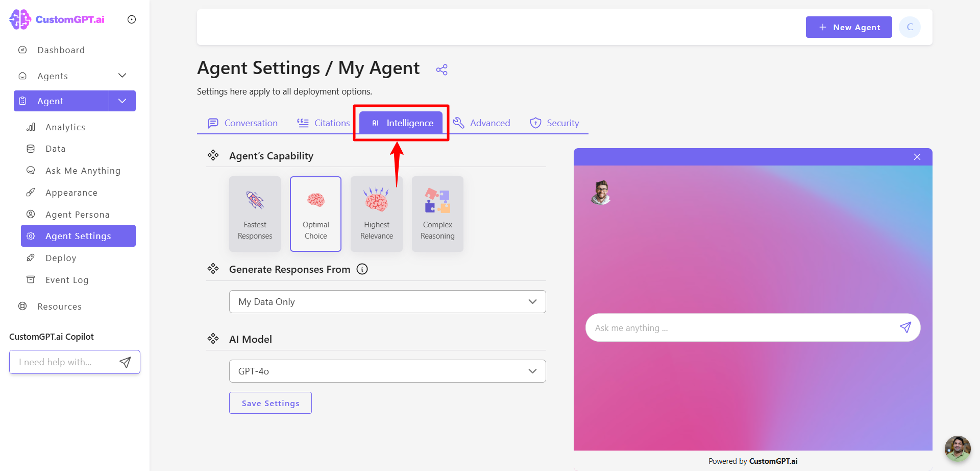Choose Fastest Responses capability

(x=255, y=214)
